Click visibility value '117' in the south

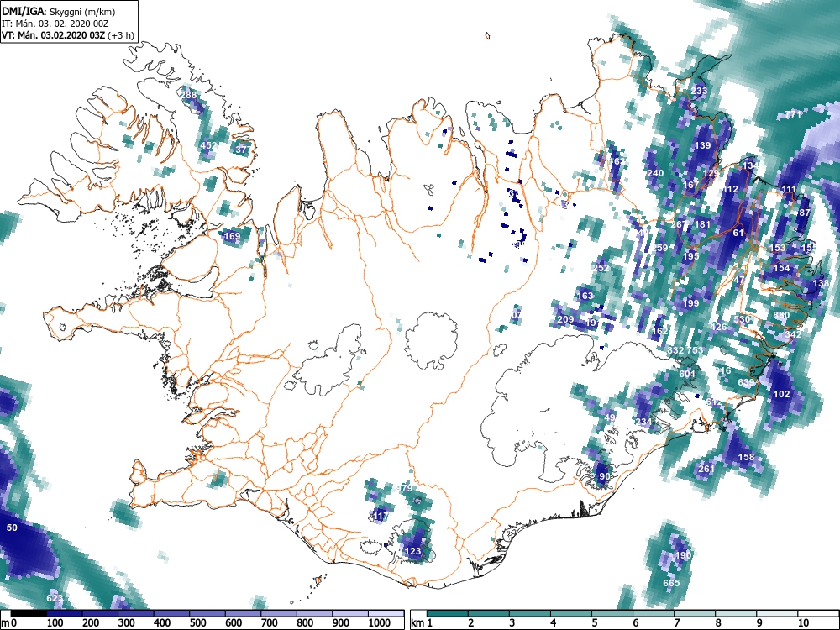point(380,516)
